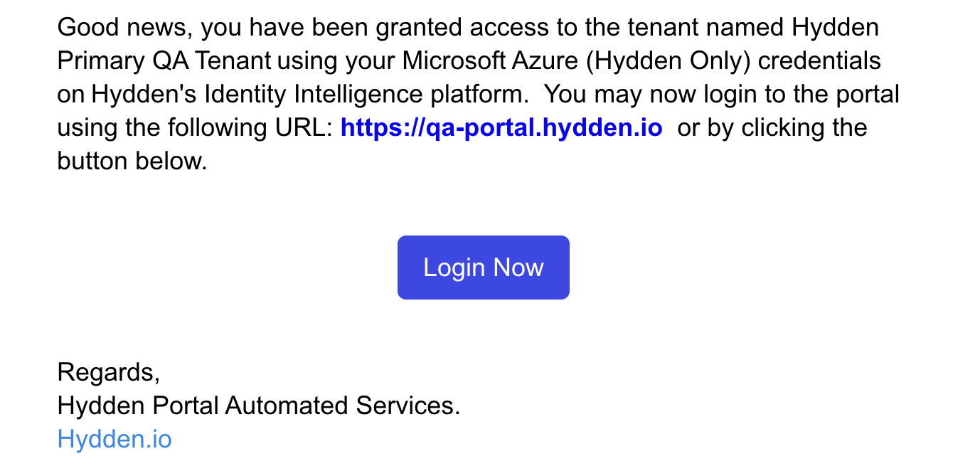This screenshot has width=980, height=471.
Task: Click the "or by clicking the" text
Action: (772, 128)
